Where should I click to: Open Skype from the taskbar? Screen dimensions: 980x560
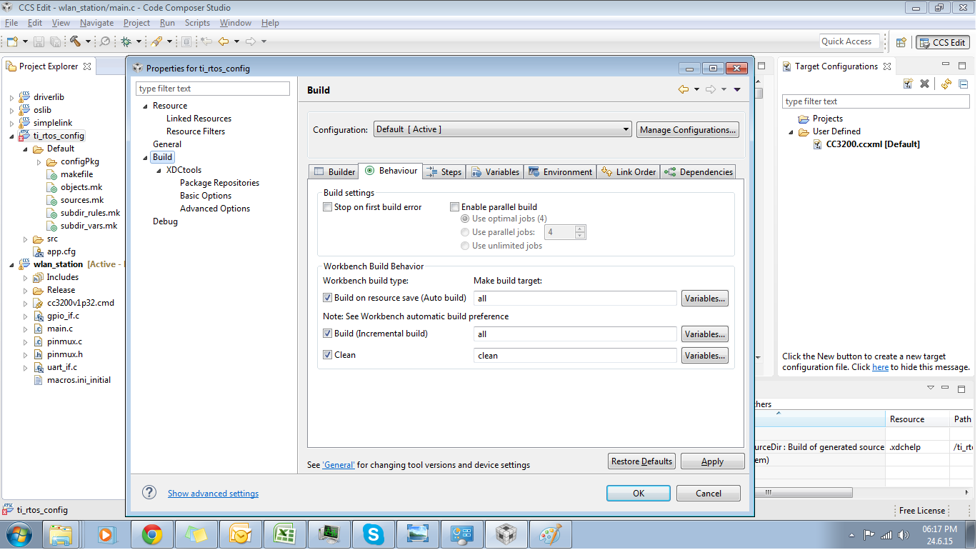(373, 534)
